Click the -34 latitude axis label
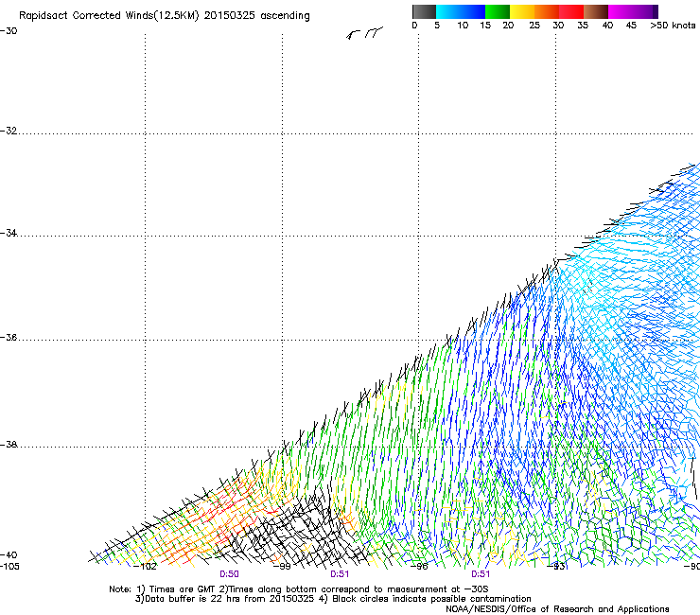This screenshot has height=615, width=700. [x=9, y=233]
